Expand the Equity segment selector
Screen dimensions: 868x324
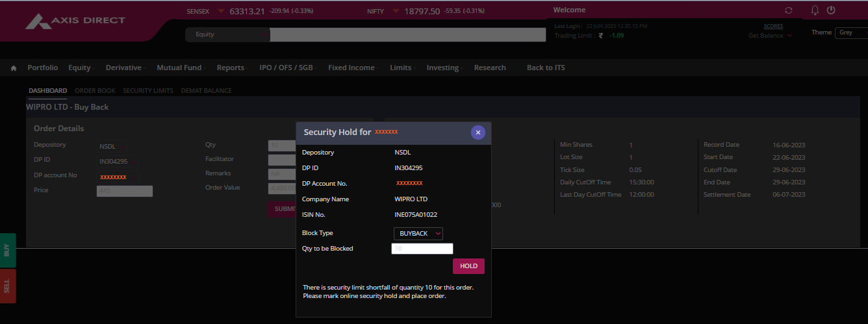[x=227, y=34]
